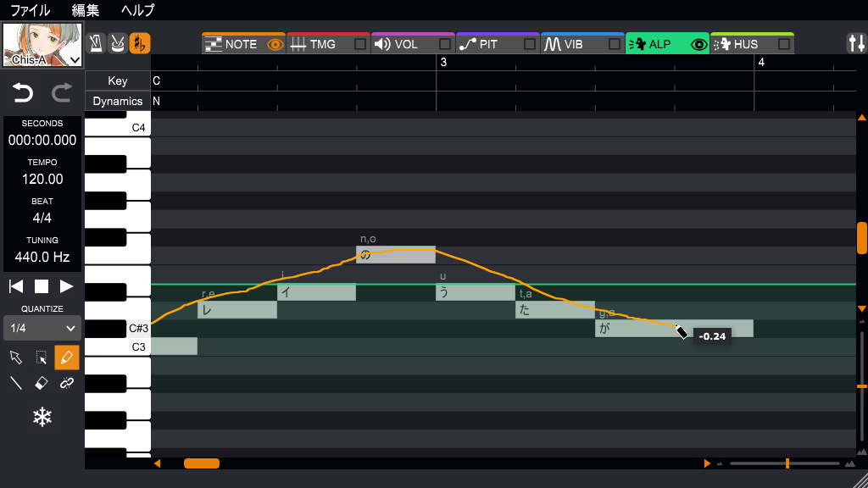Viewport: 868px width, 488px height.
Task: Click the C4 piano key
Action: [x=117, y=127]
